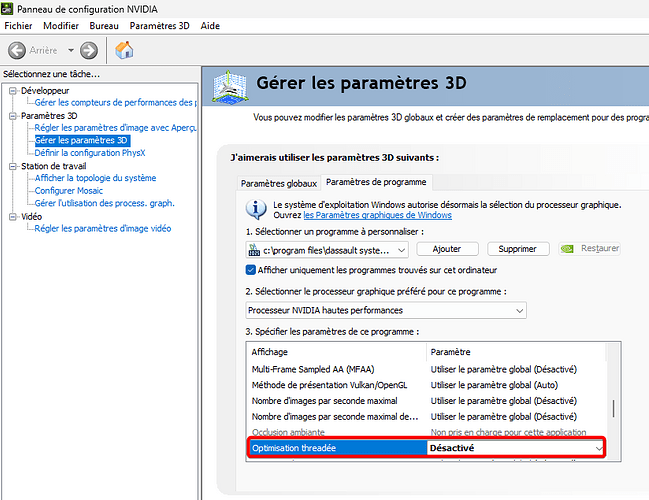
Task: Click the Forward arrow button
Action: [x=89, y=50]
